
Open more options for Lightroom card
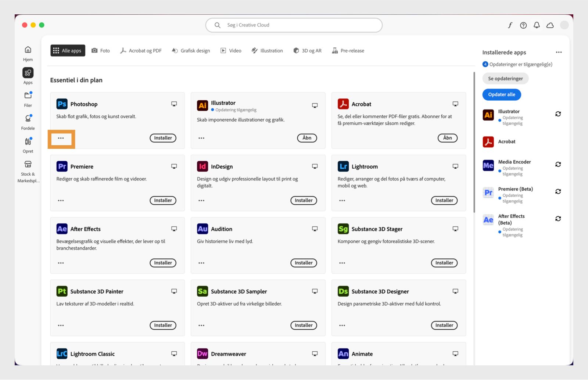[x=342, y=201]
